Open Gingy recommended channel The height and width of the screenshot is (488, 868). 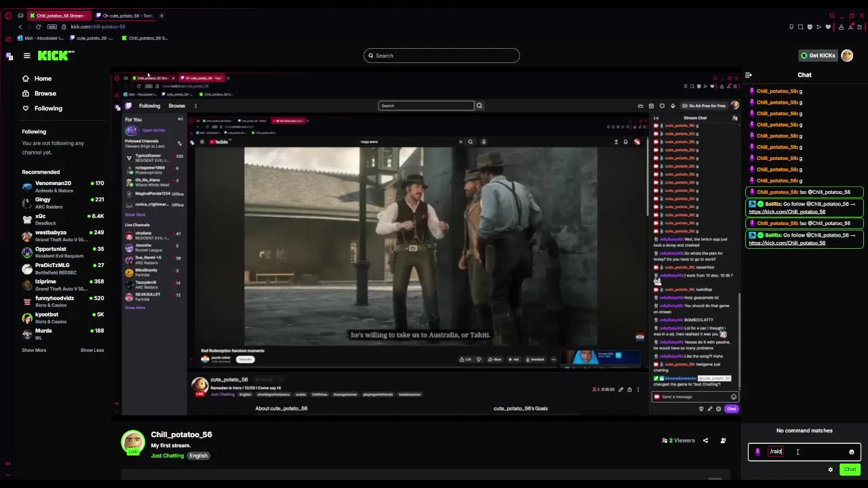pos(63,203)
